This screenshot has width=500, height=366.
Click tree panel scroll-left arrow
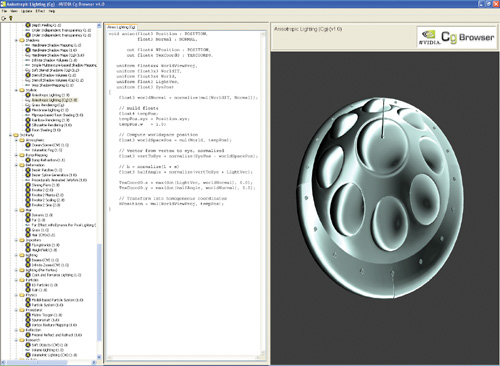click(x=3, y=362)
